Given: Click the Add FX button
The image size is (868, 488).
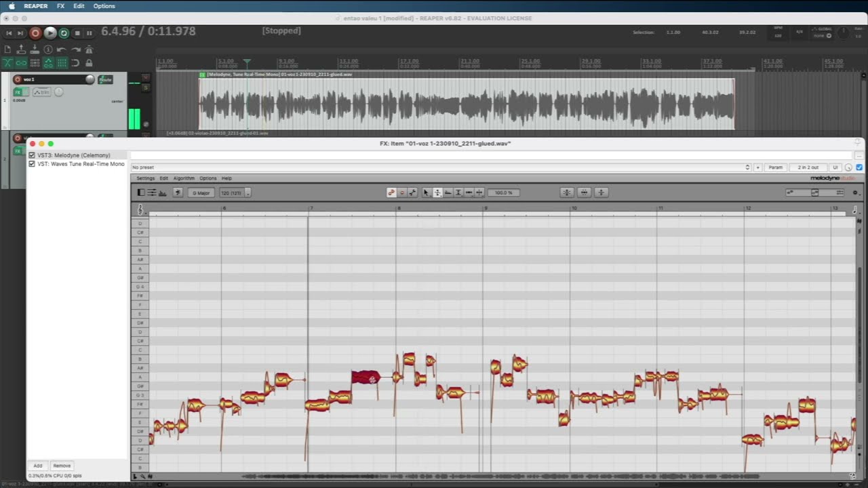Looking at the screenshot, I should pos(38,466).
